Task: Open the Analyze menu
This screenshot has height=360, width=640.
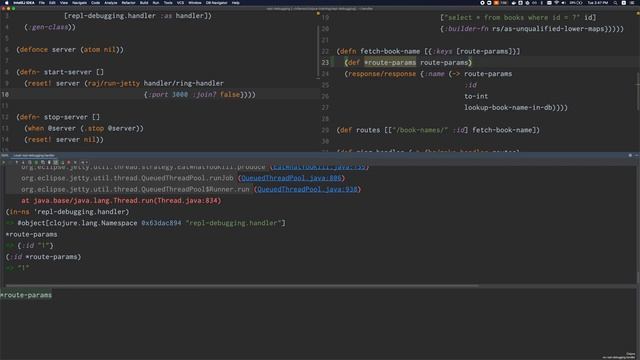Action: (x=111, y=3)
